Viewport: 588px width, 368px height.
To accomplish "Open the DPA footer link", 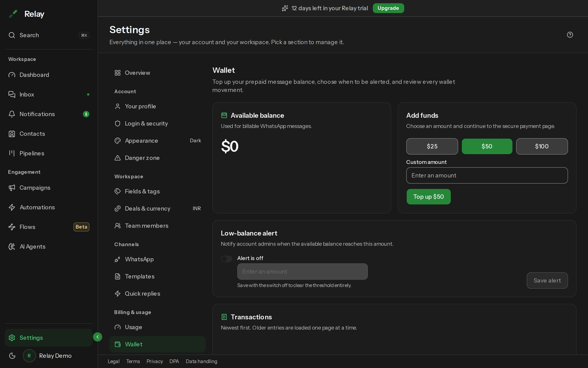I will 174,361.
